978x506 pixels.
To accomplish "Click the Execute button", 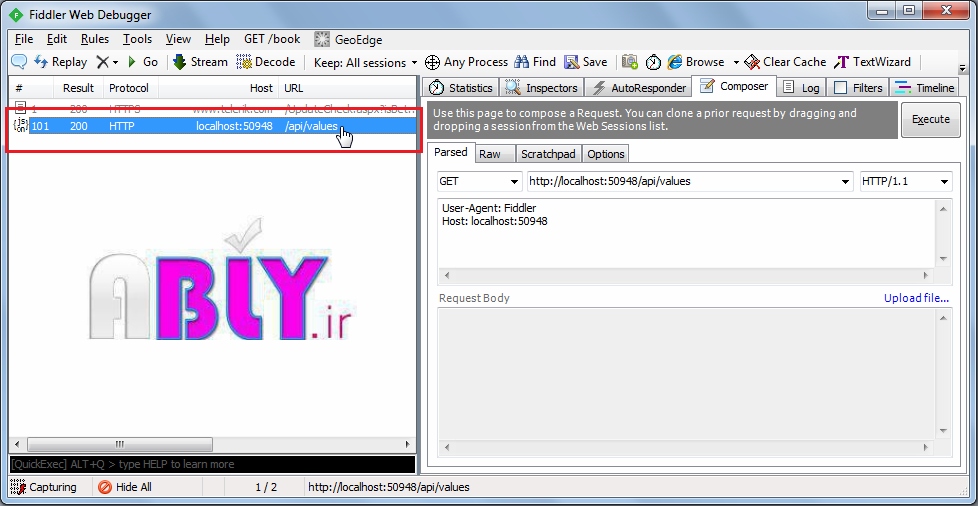I will [x=930, y=119].
